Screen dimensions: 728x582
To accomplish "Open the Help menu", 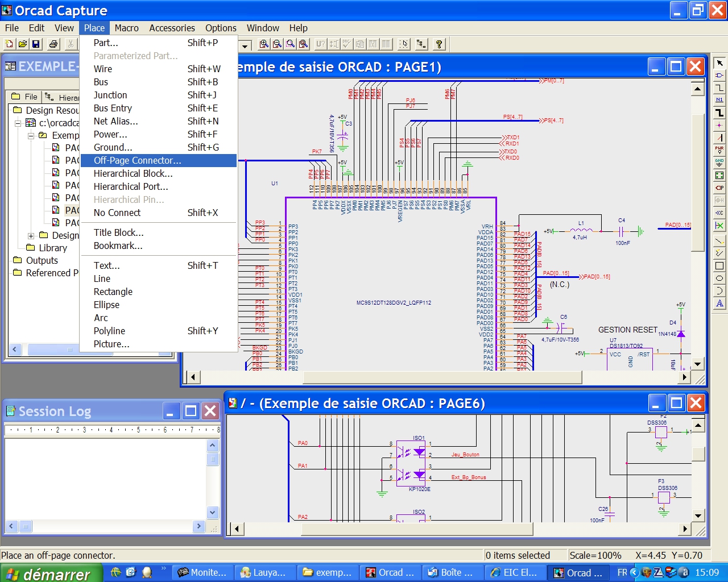I will [x=298, y=28].
